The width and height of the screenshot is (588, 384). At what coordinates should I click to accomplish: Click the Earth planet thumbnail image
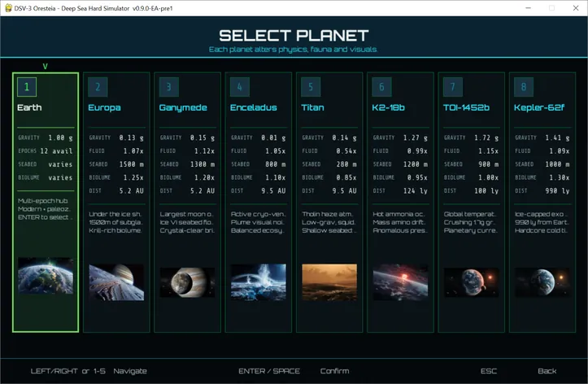46,276
